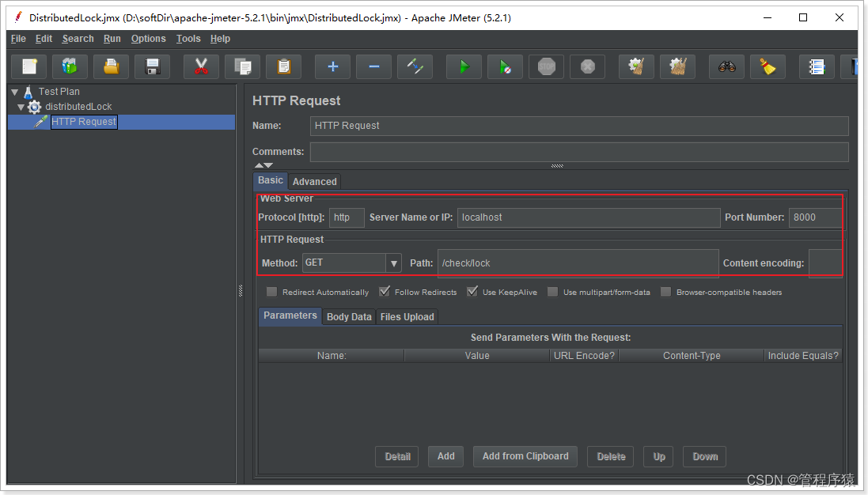Click the Paste clipboard icon
Viewport: 868px width, 495px height.
(x=283, y=67)
